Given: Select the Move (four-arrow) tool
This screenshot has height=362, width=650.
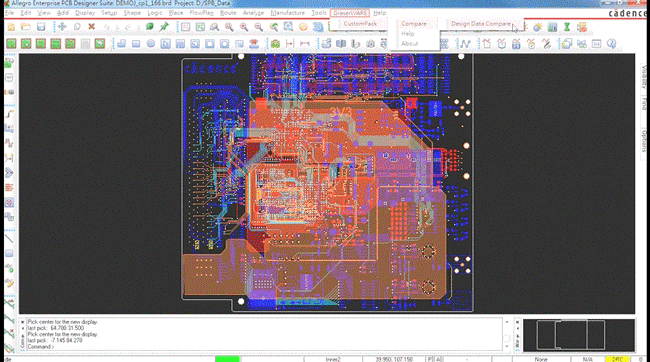Looking at the screenshot, I should tap(62, 27).
